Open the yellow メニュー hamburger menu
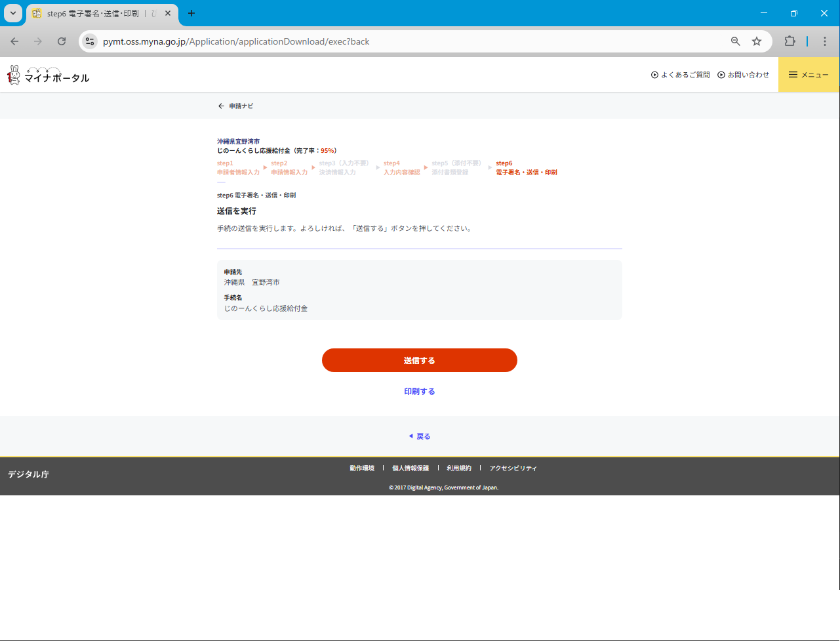Viewport: 840px width, 641px height. (x=809, y=75)
